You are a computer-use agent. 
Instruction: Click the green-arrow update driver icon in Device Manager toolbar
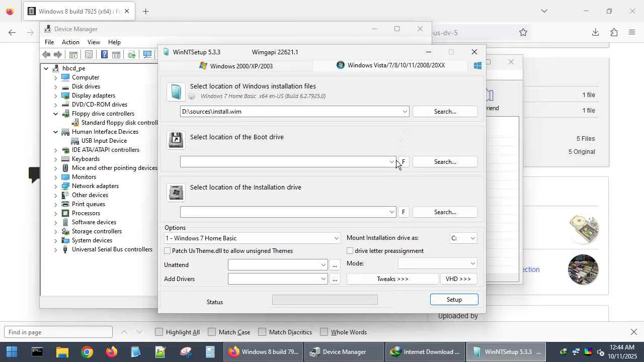(132, 55)
